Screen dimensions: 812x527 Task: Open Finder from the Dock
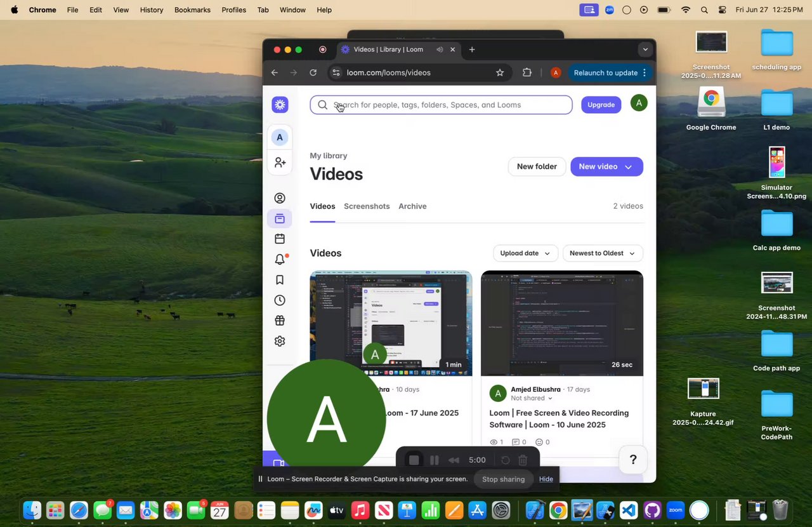32,509
